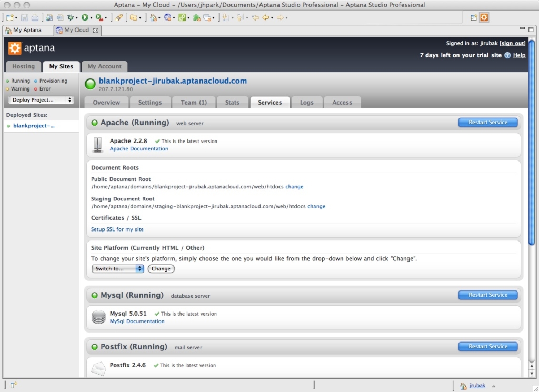Click the open folder toolbar icon
Screen dimensions: 539x392
pyautogui.click(x=133, y=17)
